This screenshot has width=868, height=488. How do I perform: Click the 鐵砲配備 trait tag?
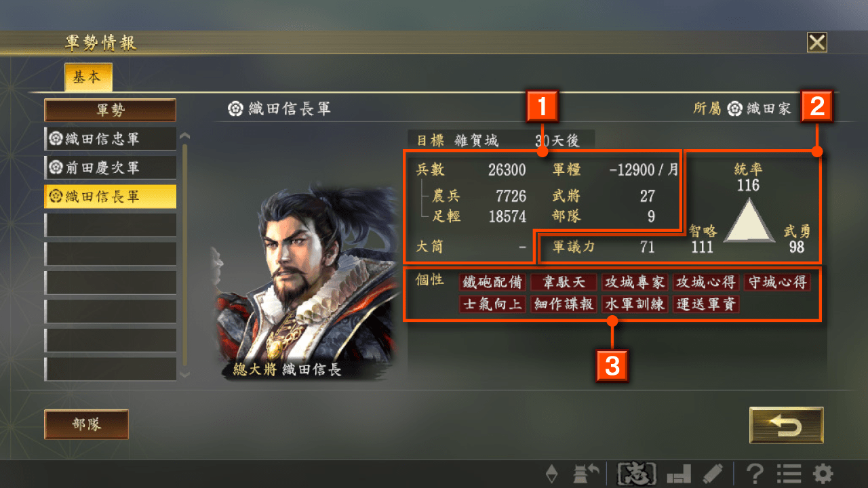[x=492, y=282]
